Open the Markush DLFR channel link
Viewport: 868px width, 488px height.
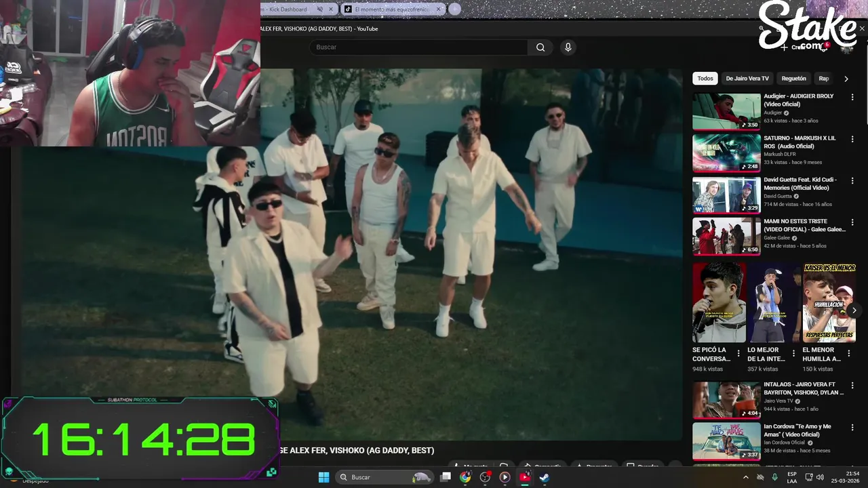click(778, 154)
